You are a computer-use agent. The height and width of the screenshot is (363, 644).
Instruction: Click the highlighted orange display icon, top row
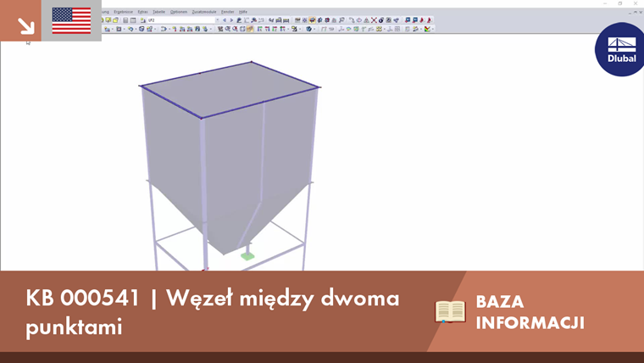click(x=312, y=20)
